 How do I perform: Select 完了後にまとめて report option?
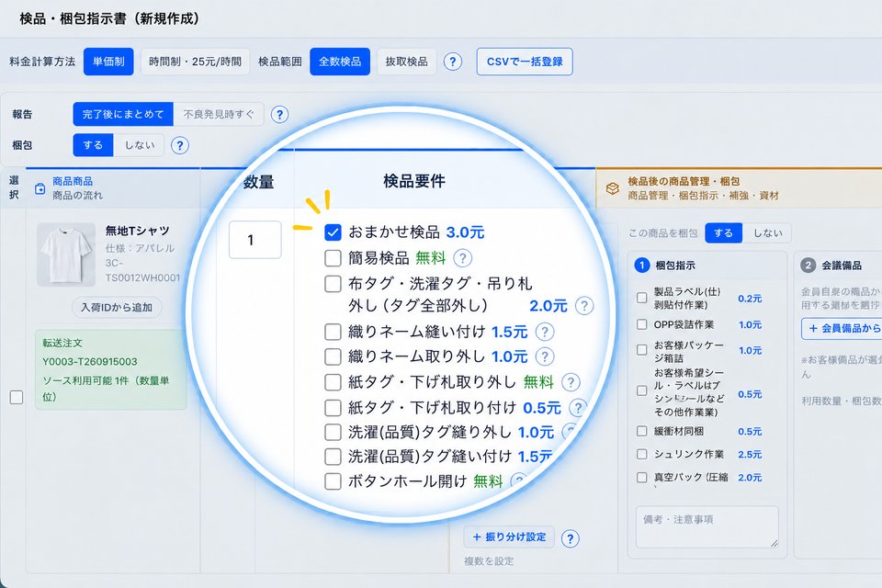point(123,114)
